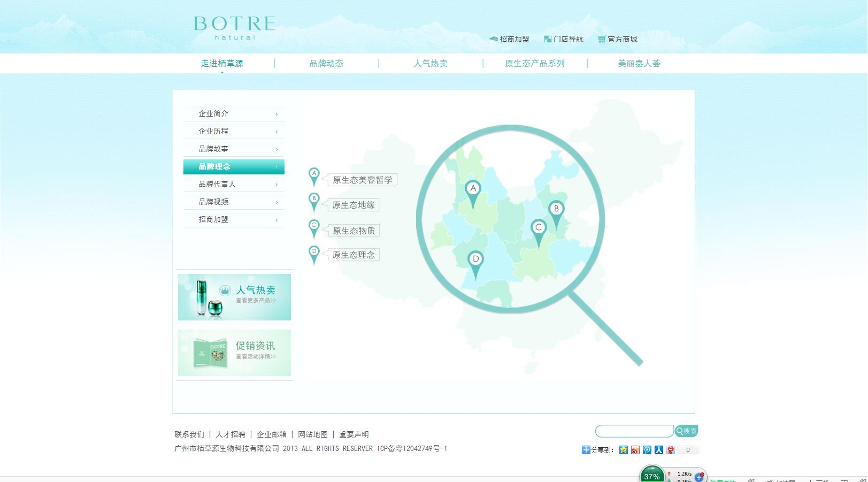Share to QQ空间 using the star icon
868x482 pixels.
click(623, 450)
